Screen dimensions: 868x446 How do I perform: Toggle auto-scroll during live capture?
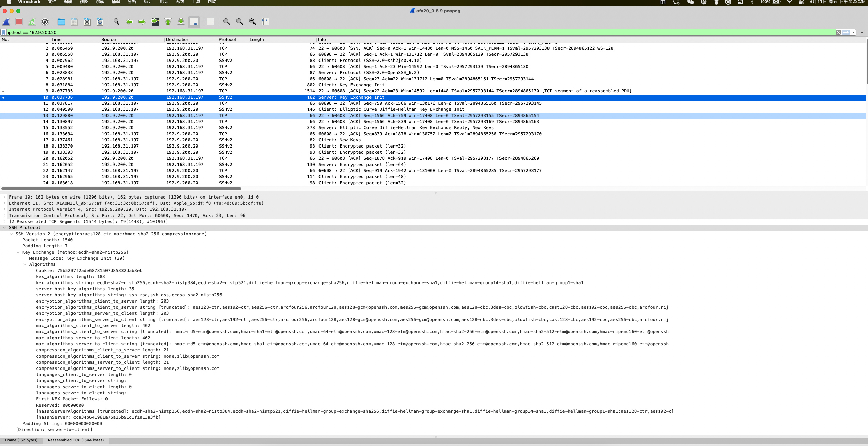[194, 21]
